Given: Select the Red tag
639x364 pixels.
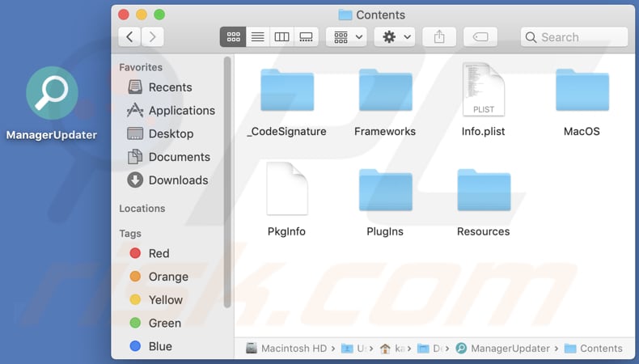Looking at the screenshot, I should (x=149, y=253).
